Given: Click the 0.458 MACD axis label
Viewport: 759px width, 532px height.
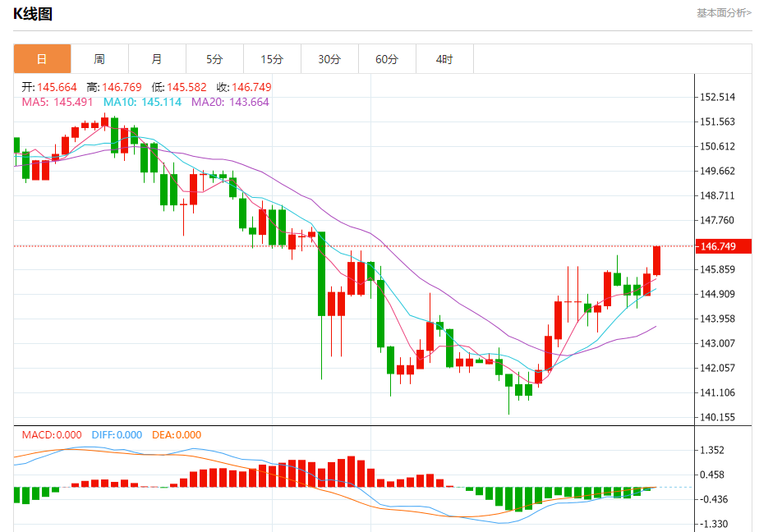Looking at the screenshot, I should tap(712, 475).
